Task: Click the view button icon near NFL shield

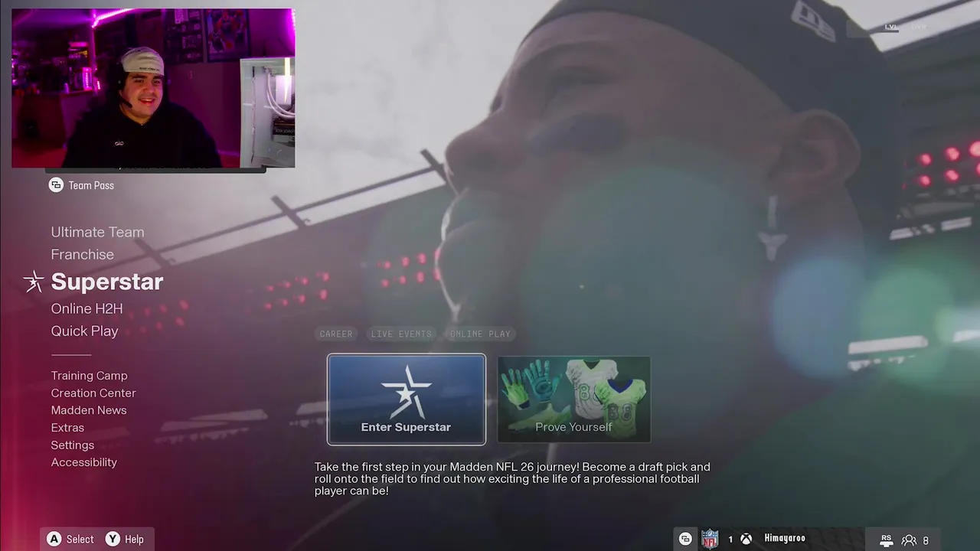Action: point(685,539)
